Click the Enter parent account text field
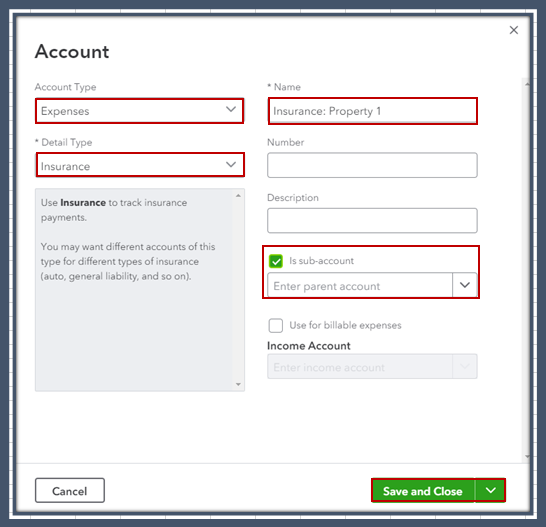The image size is (546, 527). [360, 285]
